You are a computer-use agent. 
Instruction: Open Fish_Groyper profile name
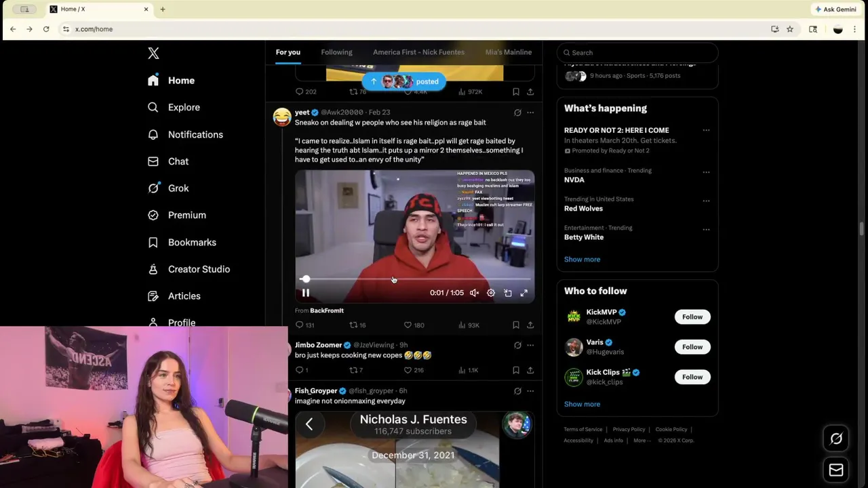point(316,391)
